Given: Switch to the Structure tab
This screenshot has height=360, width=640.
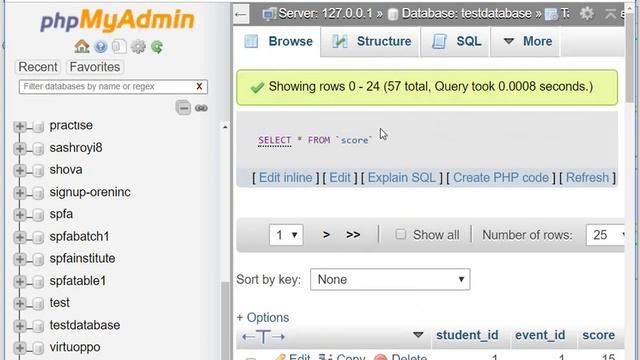Looking at the screenshot, I should [x=371, y=41].
